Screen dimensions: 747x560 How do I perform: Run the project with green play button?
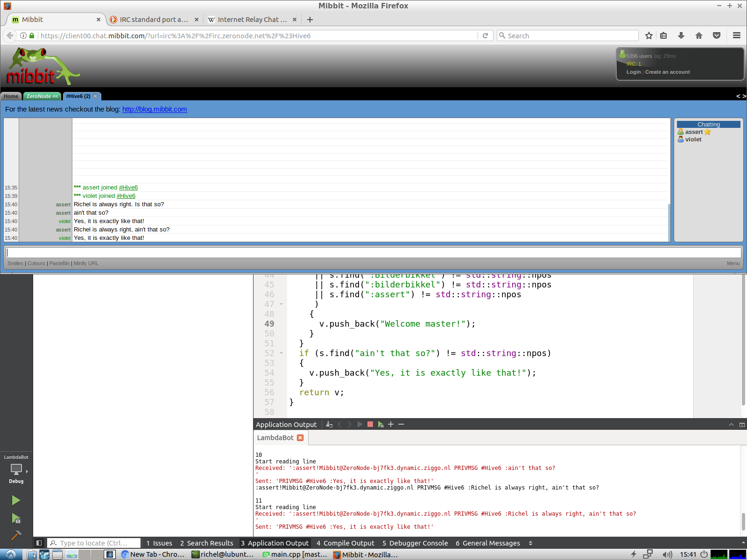click(x=16, y=500)
